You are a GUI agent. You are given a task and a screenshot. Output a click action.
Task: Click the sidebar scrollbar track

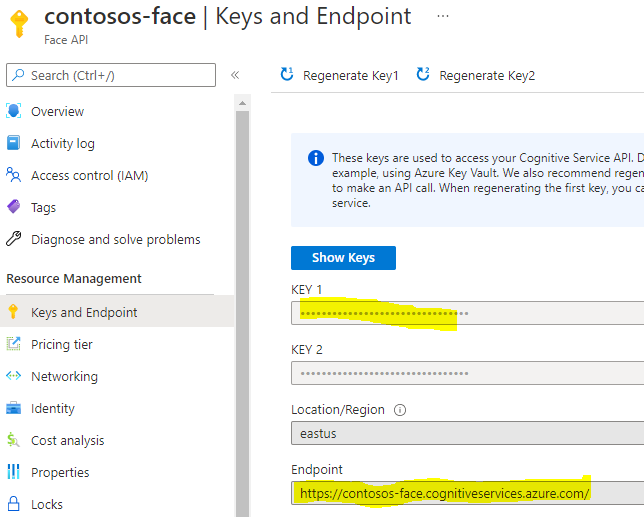(242, 312)
